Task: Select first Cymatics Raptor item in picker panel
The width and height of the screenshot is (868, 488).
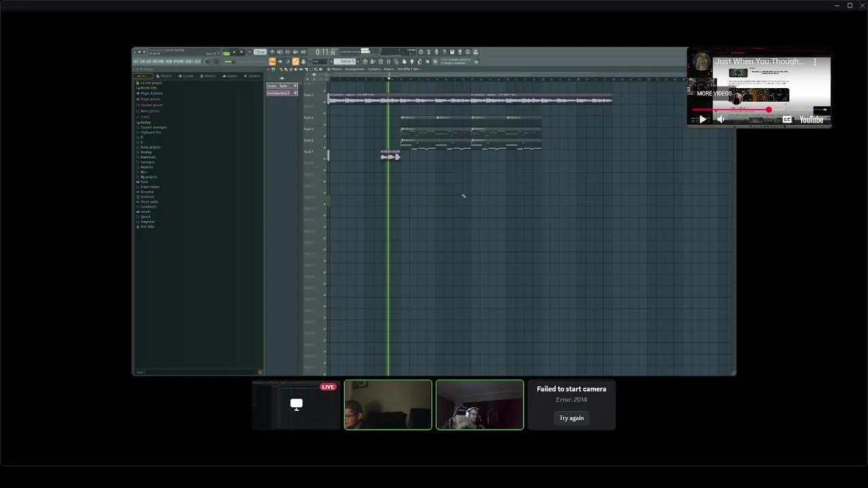Action: tap(281, 86)
